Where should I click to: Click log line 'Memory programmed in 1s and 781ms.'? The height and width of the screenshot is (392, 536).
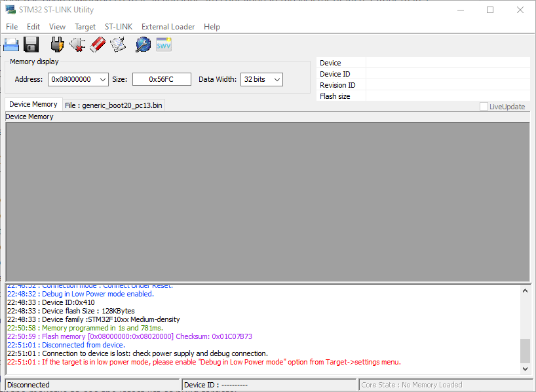point(85,328)
